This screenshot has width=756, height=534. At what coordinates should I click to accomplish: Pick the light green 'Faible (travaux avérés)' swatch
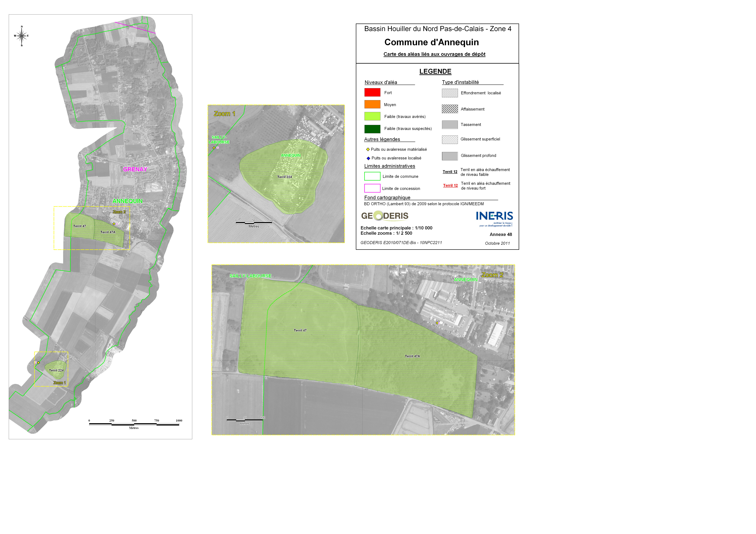[x=372, y=116]
